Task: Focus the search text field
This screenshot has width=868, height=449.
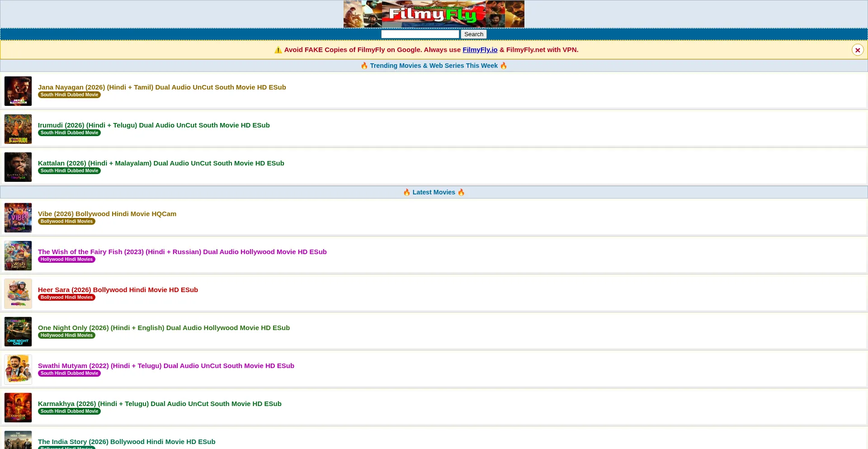Action: pyautogui.click(x=420, y=34)
